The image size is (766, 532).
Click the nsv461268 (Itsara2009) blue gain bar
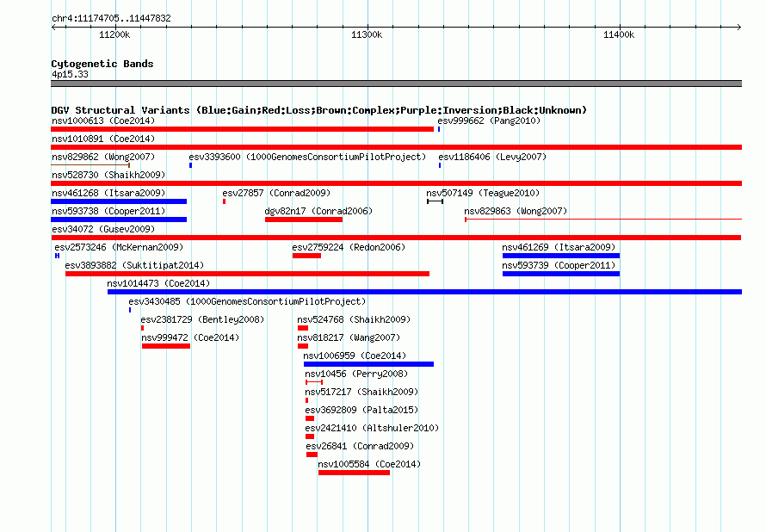119,201
